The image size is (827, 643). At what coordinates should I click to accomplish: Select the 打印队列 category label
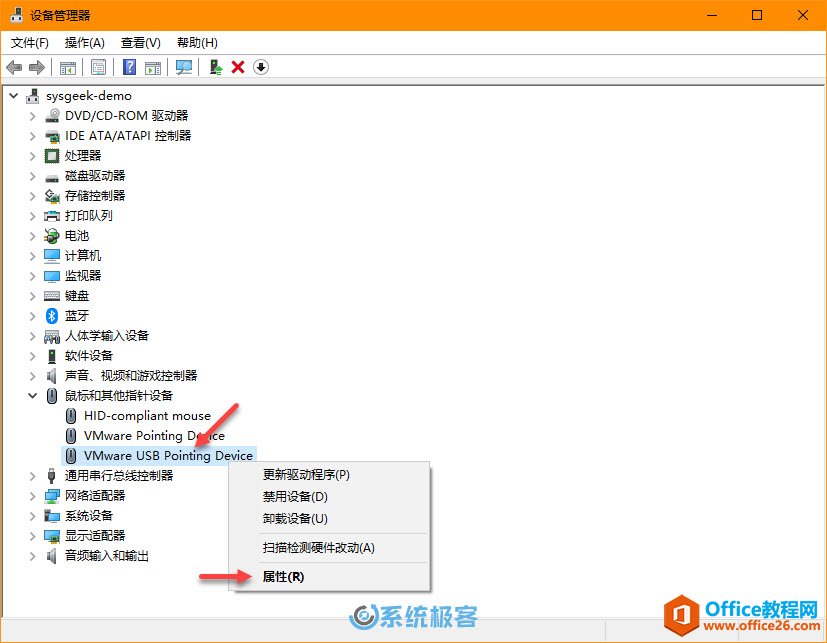coord(89,216)
